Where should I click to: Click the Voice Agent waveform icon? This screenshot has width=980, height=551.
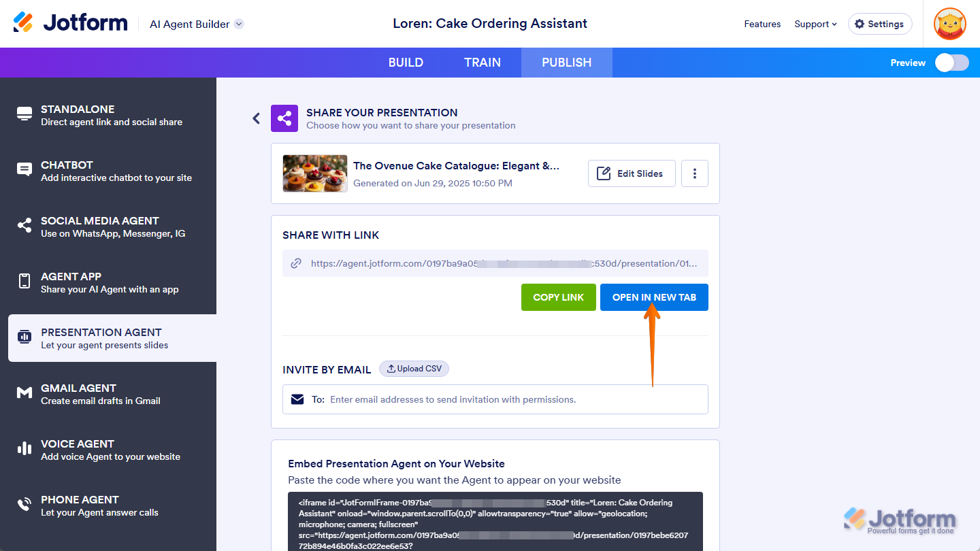24,448
